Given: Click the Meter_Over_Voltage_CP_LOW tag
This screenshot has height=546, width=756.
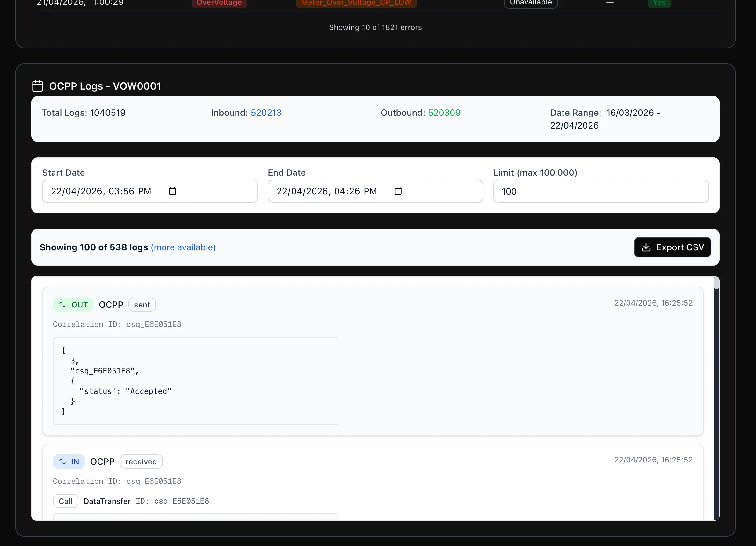Looking at the screenshot, I should [356, 3].
